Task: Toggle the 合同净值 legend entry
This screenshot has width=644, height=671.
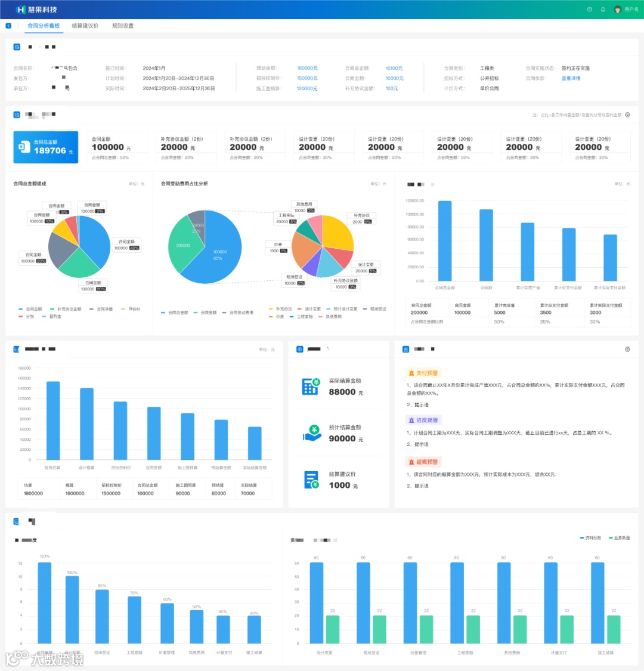Action: coord(101,309)
